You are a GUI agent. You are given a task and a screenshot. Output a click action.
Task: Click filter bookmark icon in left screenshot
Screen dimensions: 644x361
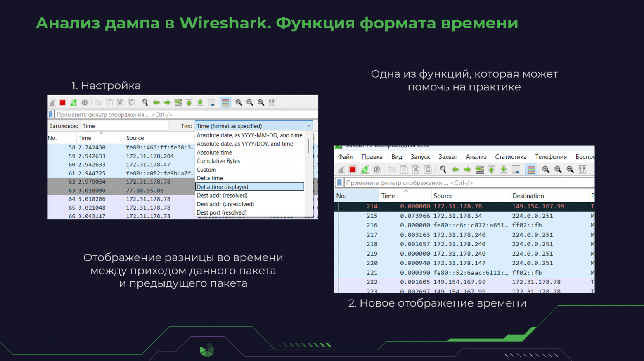51,115
